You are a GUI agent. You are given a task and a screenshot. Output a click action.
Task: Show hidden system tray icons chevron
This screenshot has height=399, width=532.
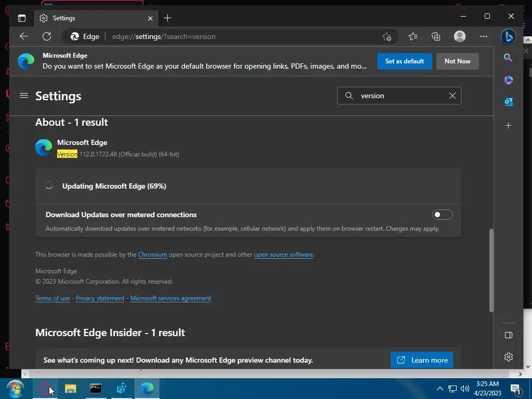[x=440, y=389]
